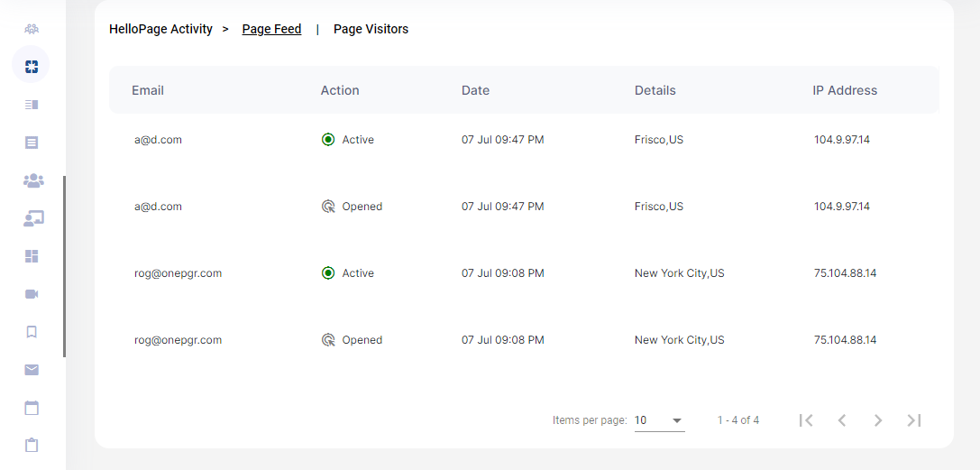The height and width of the screenshot is (470, 980).
Task: Expand the Items per page dropdown
Action: click(x=659, y=420)
